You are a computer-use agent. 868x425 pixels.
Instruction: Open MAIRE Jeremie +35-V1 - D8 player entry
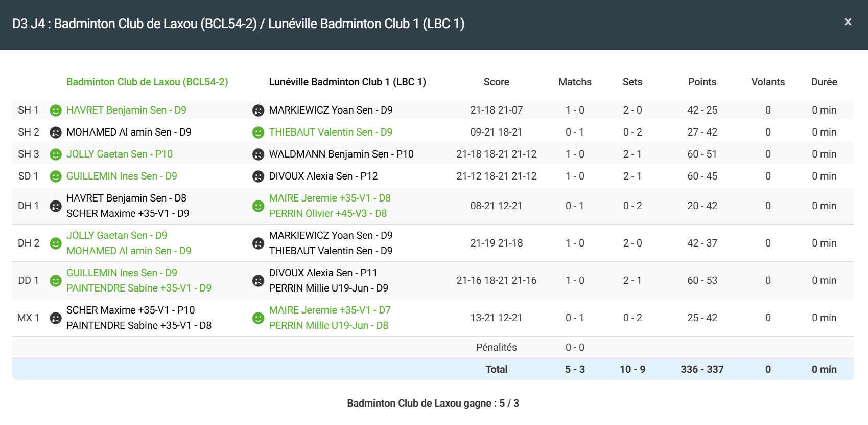click(x=330, y=198)
